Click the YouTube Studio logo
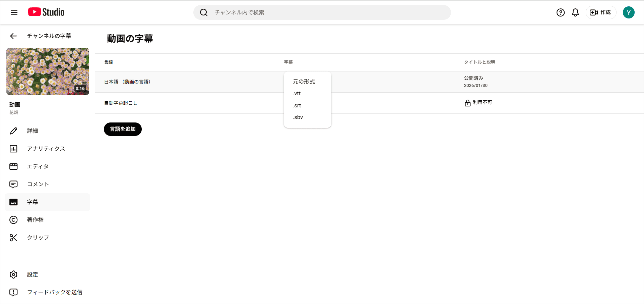 click(x=46, y=12)
